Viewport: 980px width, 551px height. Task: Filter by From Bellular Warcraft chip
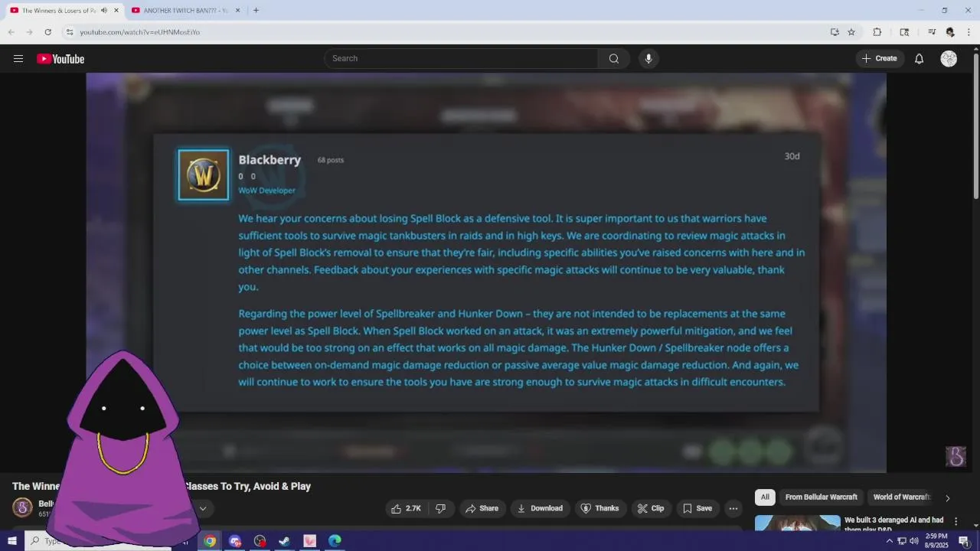[x=821, y=497]
